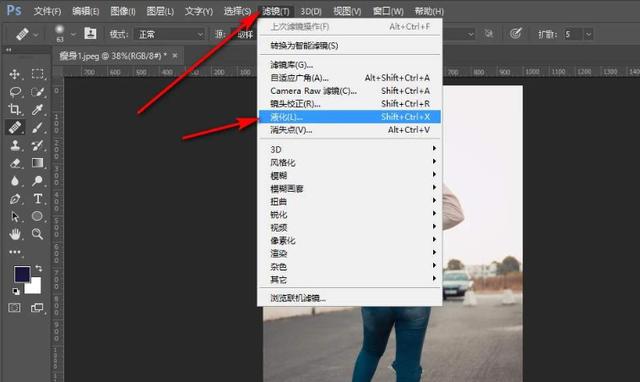640x382 pixels.
Task: Reset default foreground and background colors
Action: tap(16, 291)
